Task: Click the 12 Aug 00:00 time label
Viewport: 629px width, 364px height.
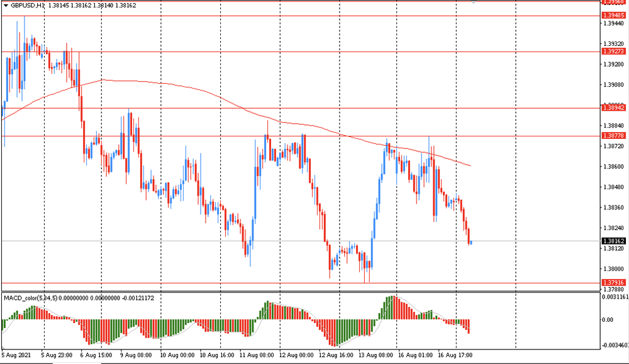Action: click(x=296, y=355)
